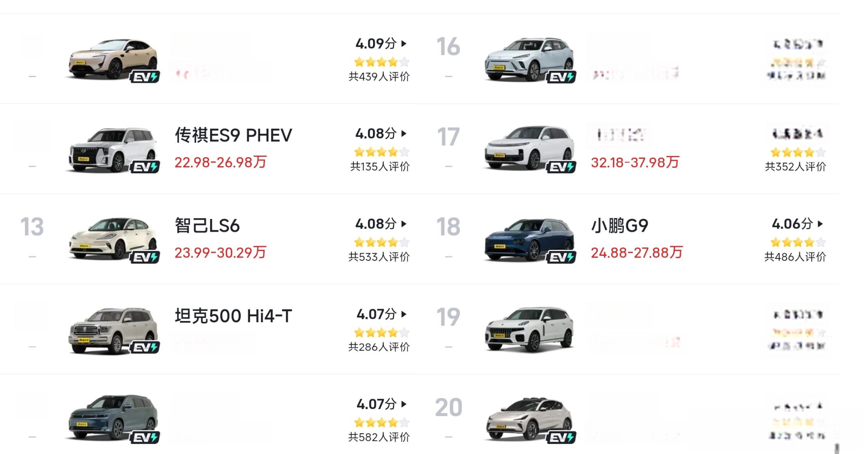This screenshot has height=454, width=868.
Task: Open the blue 小鹏G9 car thumbnail
Action: coord(529,240)
